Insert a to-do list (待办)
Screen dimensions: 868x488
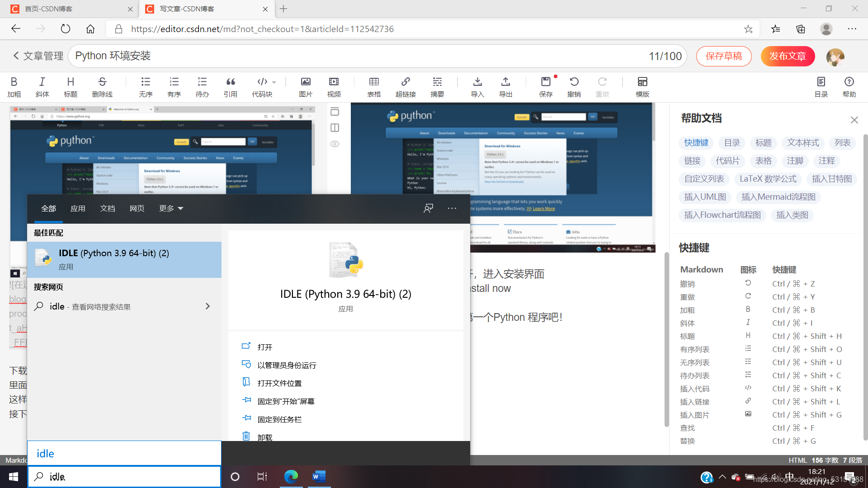coord(202,87)
